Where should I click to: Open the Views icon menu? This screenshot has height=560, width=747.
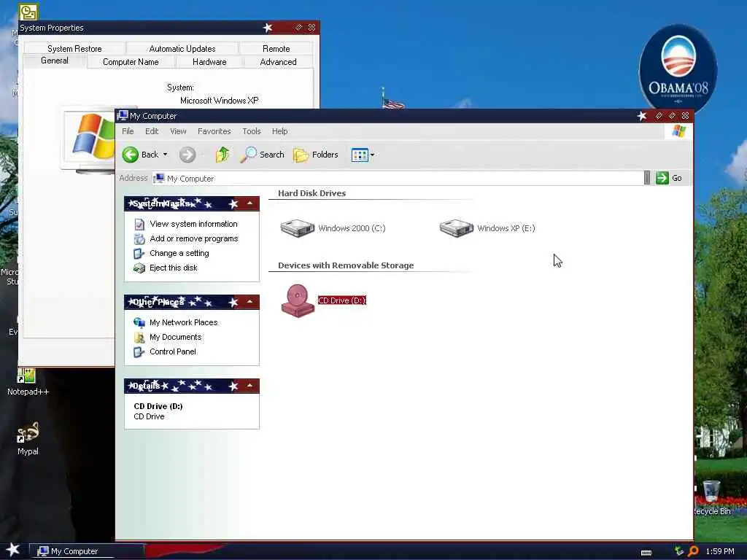(x=360, y=155)
